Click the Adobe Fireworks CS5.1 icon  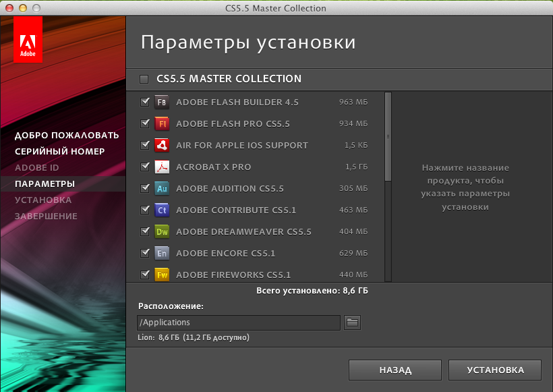pyautogui.click(x=161, y=275)
